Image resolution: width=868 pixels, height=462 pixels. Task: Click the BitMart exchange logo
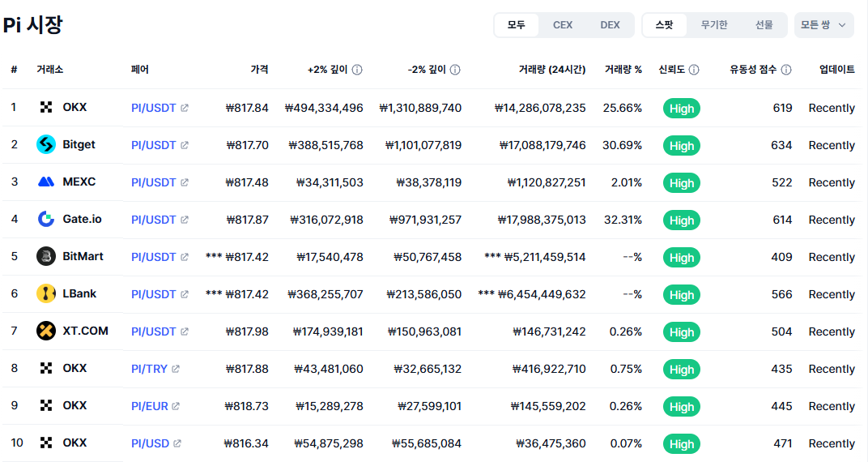[46, 256]
